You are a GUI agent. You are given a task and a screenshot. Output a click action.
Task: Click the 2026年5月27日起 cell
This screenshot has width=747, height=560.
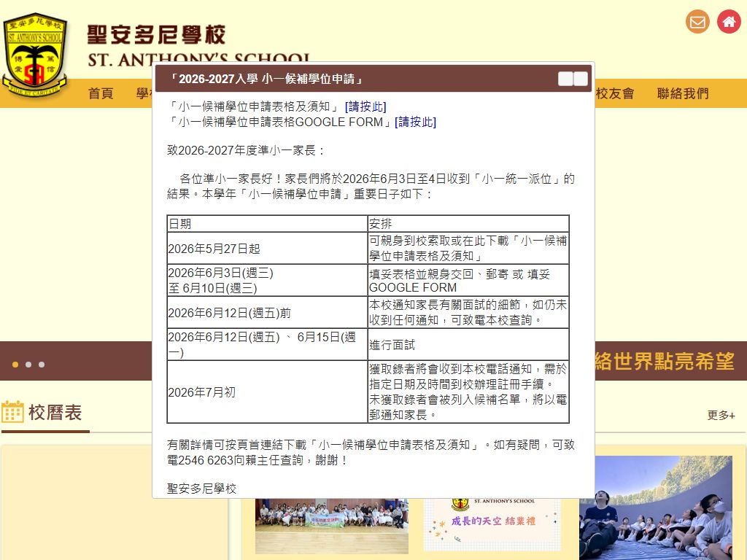[267, 249]
